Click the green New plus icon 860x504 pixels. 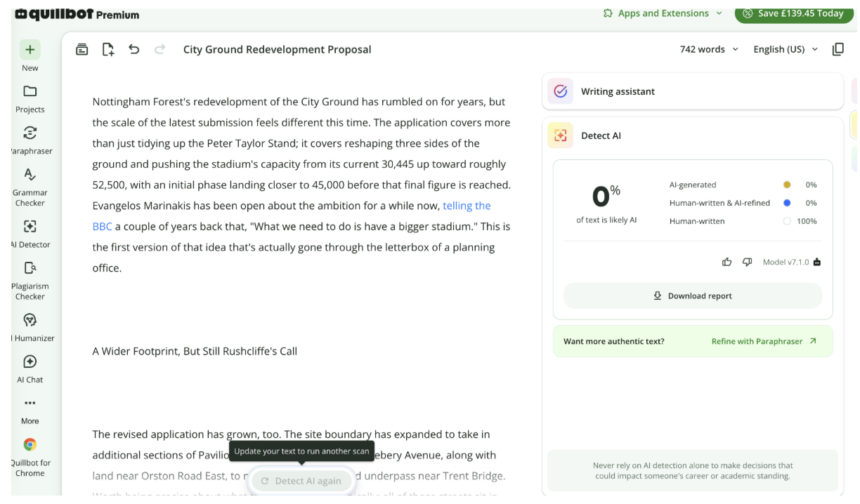point(30,50)
